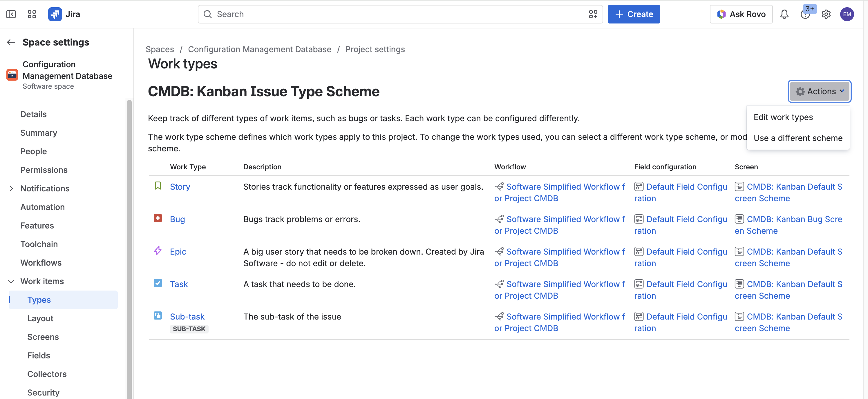Click the Ask Rovo button

coord(741,14)
